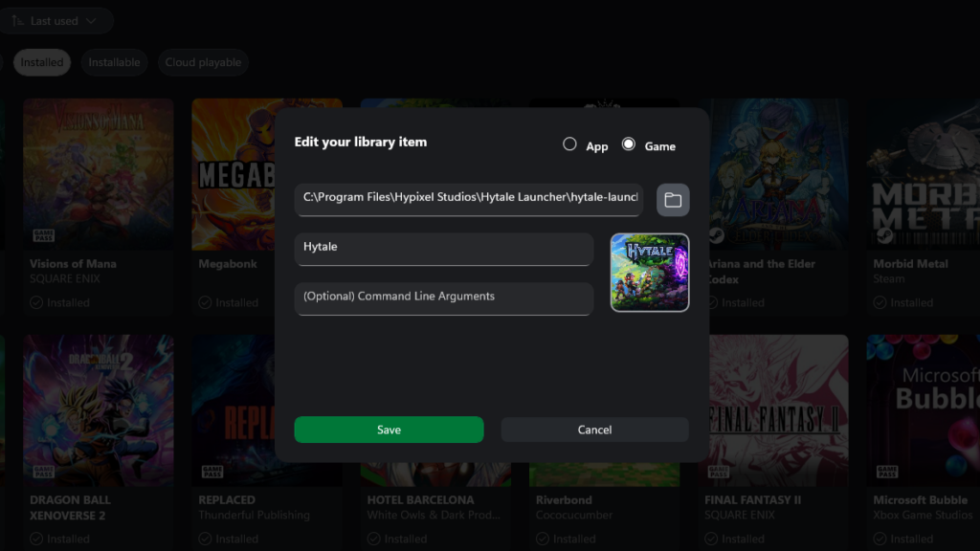The image size is (980, 551).
Task: Click the Thunderful Publishing label
Action: 254,516
